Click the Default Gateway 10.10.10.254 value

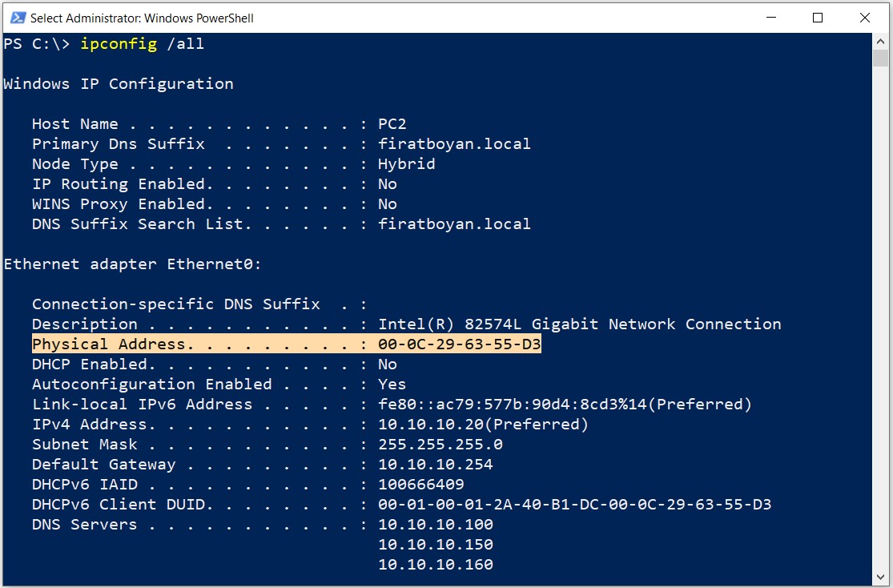pyautogui.click(x=435, y=465)
